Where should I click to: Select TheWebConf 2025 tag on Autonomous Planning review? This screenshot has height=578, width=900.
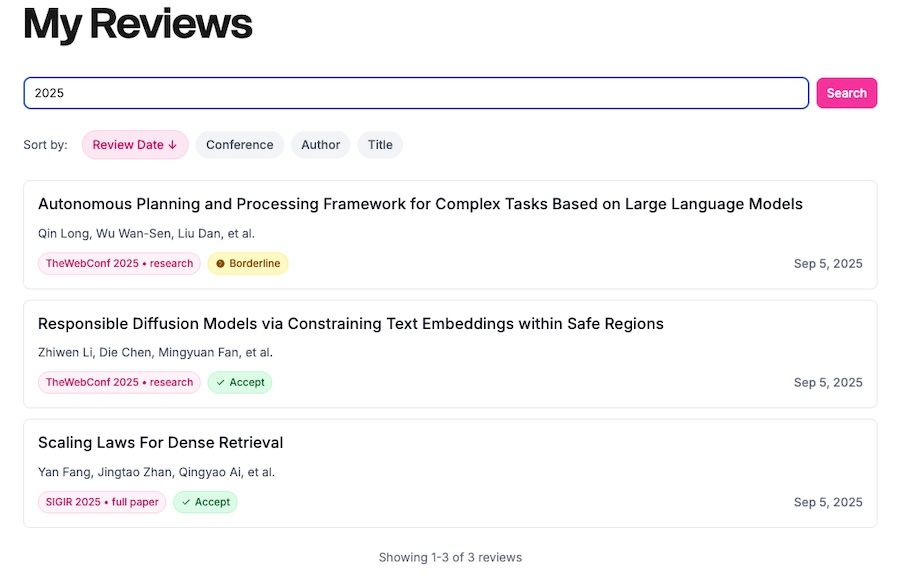click(x=119, y=264)
